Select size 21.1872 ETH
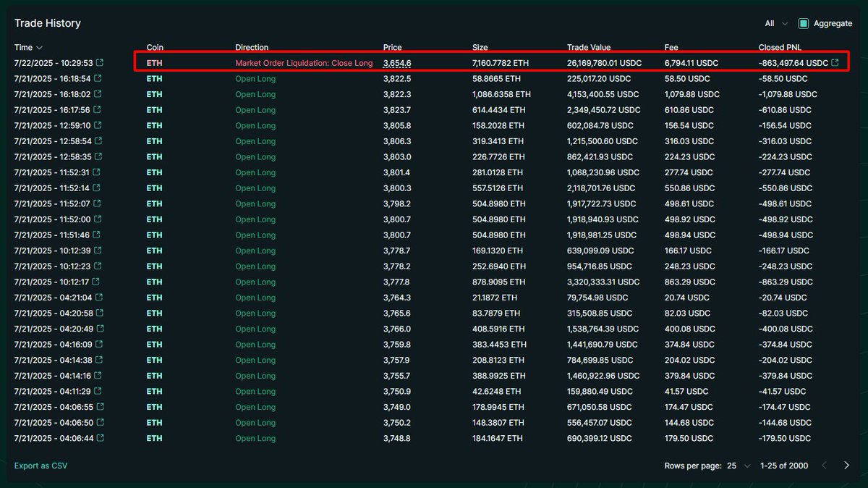The width and height of the screenshot is (868, 488). pyautogui.click(x=495, y=298)
